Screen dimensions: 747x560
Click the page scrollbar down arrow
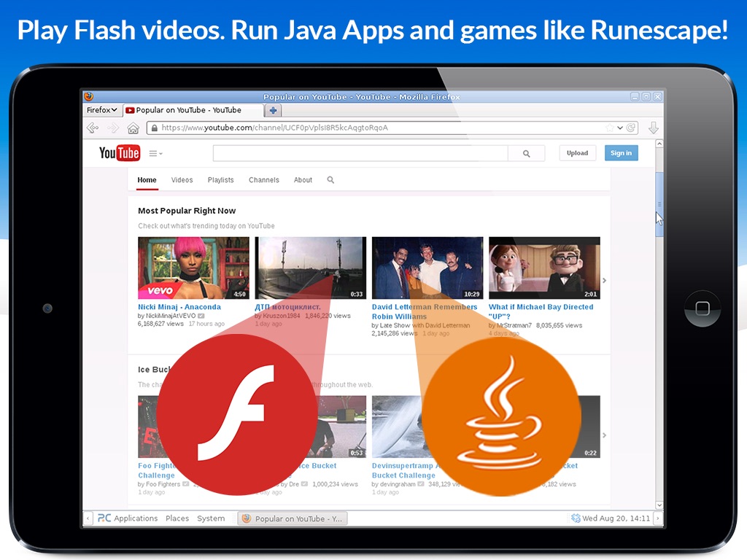659,505
